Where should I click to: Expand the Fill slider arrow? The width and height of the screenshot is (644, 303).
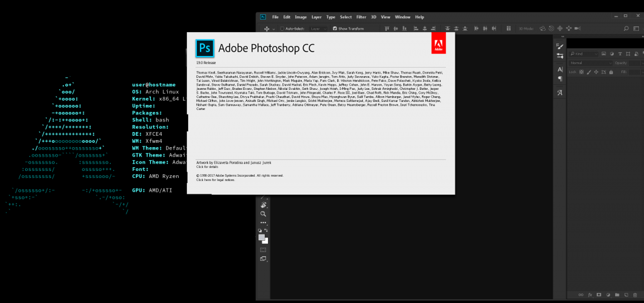(x=642, y=72)
